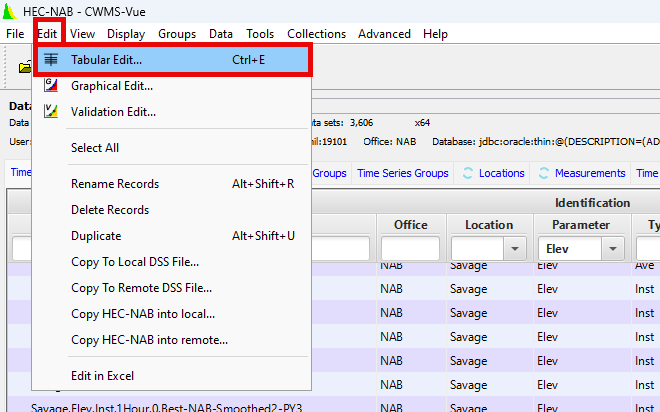The width and height of the screenshot is (660, 412).
Task: Switch to the Time Series Groups tab
Action: click(x=403, y=173)
